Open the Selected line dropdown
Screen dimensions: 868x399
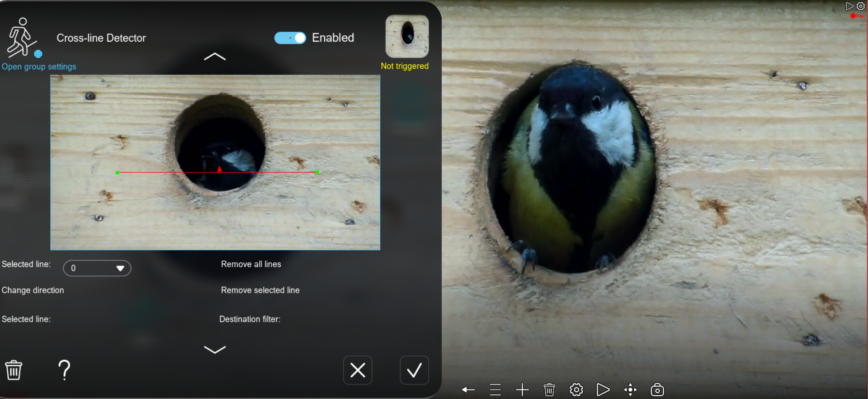97,268
